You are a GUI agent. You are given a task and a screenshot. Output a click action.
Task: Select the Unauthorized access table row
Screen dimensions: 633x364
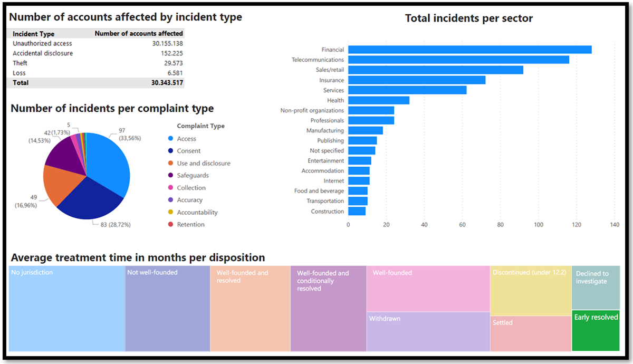(x=97, y=43)
